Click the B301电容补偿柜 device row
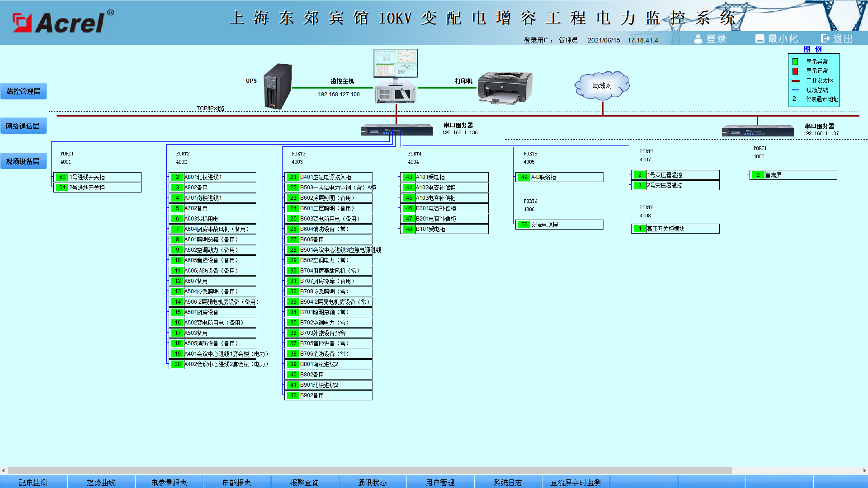 (444, 208)
